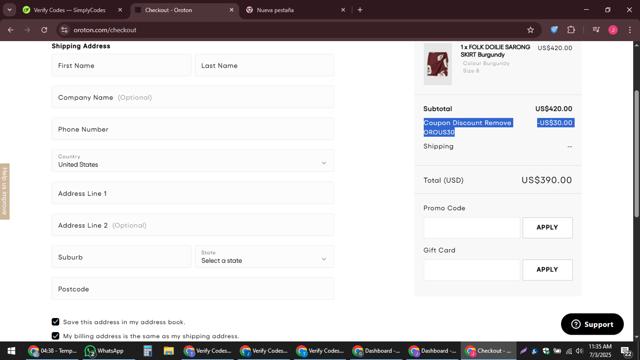Toggle Save this address checkbox
This screenshot has width=640, height=360.
click(56, 322)
